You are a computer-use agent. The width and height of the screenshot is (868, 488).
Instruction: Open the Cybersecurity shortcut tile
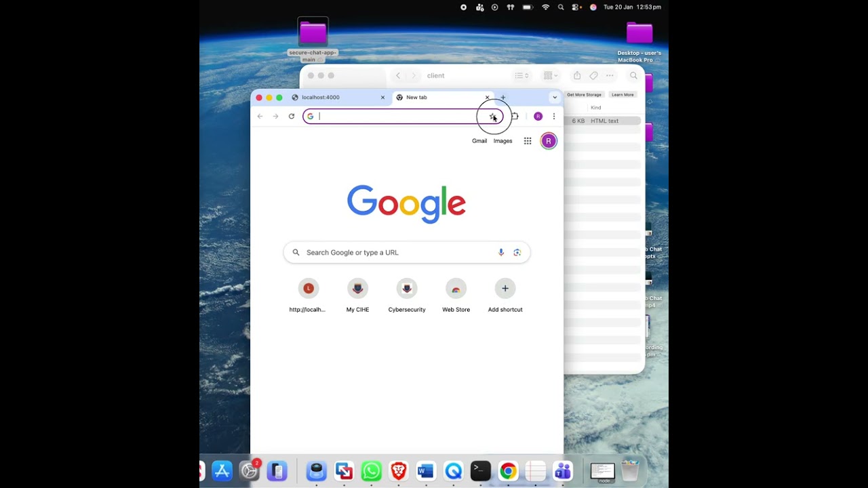(x=407, y=296)
